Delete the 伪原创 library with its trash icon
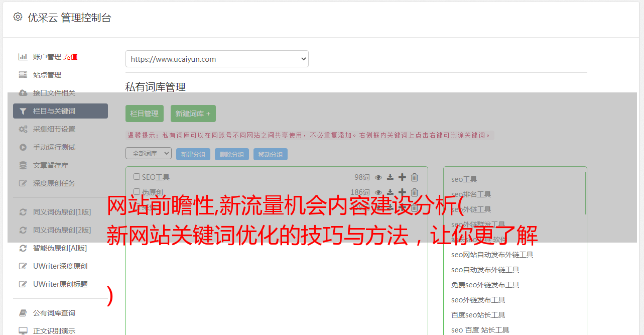The width and height of the screenshot is (644, 335). 415,192
